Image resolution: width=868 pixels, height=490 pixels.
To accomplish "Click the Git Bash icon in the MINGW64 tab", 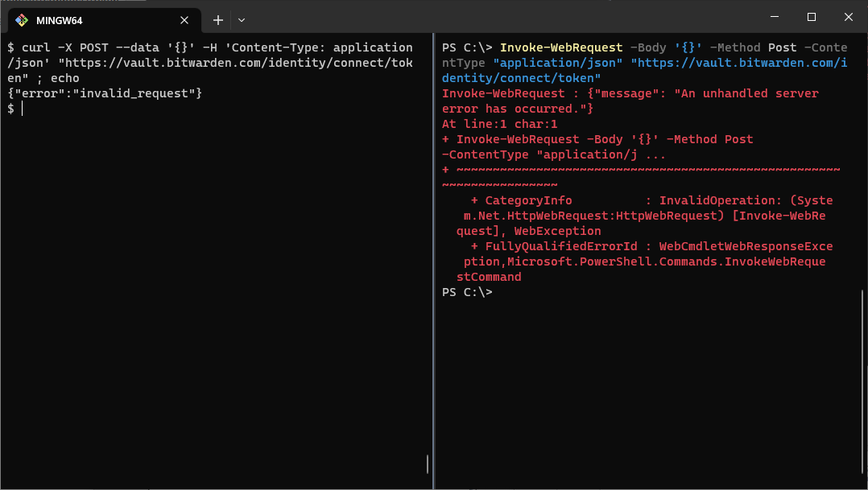I will (22, 20).
